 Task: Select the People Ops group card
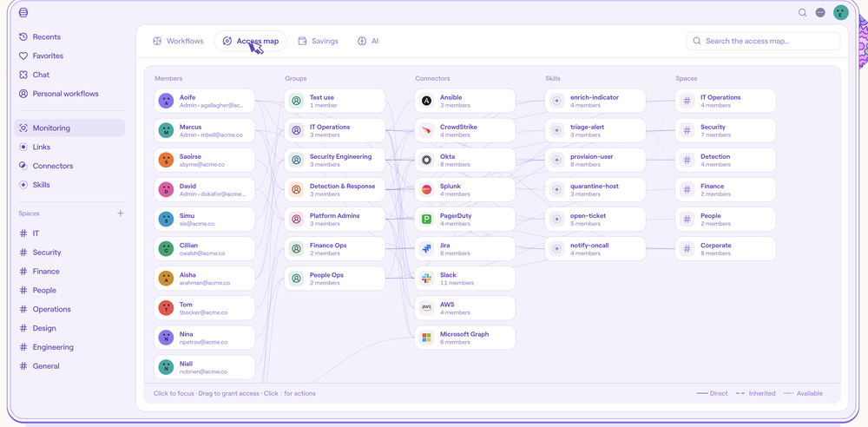(335, 279)
